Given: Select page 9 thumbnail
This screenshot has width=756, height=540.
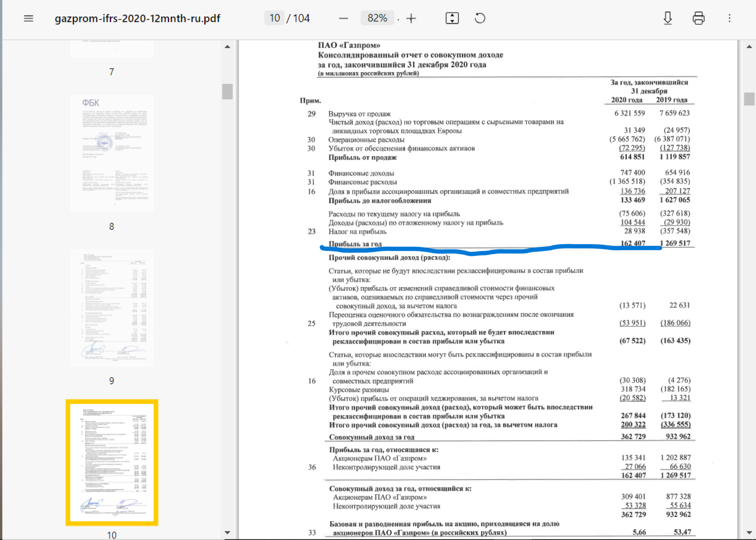Looking at the screenshot, I should pos(112,308).
